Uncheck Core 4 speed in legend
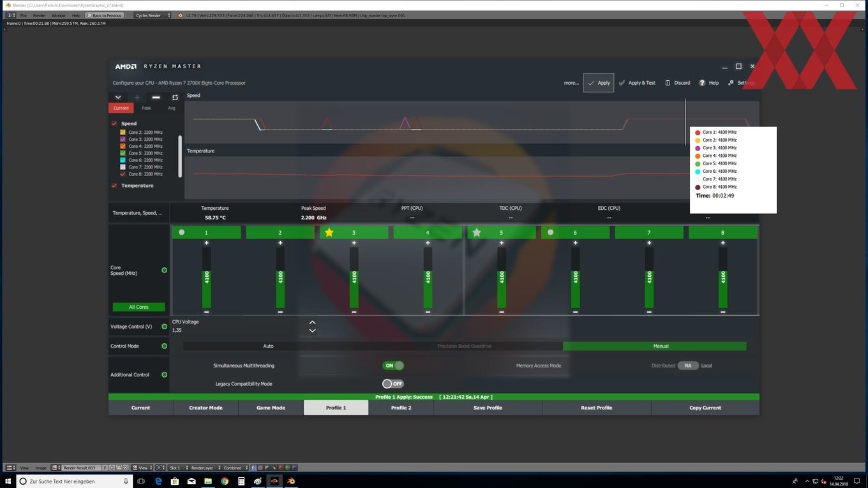Image resolution: width=868 pixels, height=488 pixels. [x=123, y=146]
